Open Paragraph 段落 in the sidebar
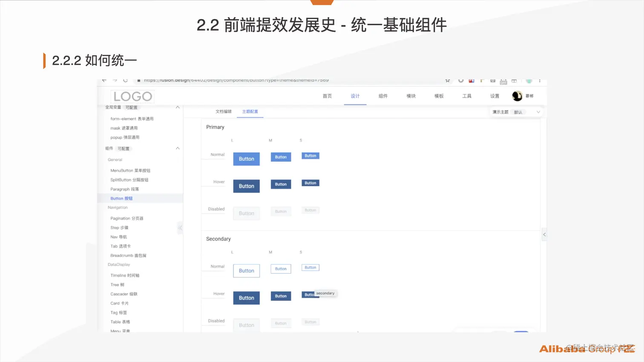 [125, 189]
